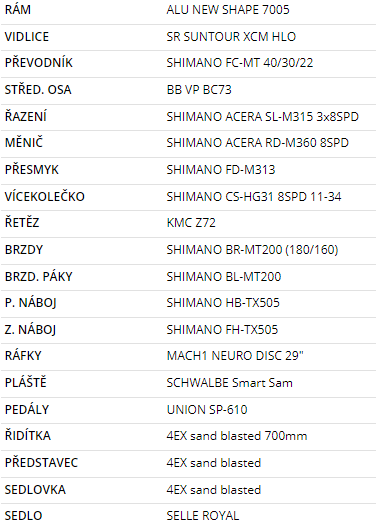Viewport: 376px width, 529px height.
Task: Select SHIMANO FD-M313 value
Action: tap(221, 170)
